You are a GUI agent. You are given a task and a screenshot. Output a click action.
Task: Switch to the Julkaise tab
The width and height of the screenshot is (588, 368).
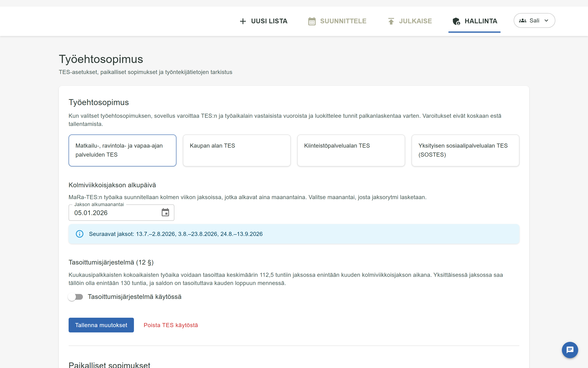[410, 21]
